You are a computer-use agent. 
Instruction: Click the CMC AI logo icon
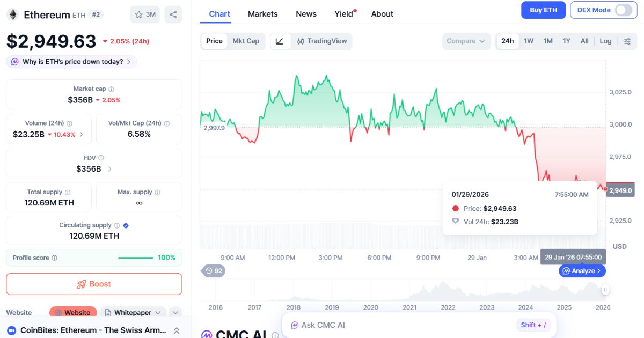[x=207, y=335]
